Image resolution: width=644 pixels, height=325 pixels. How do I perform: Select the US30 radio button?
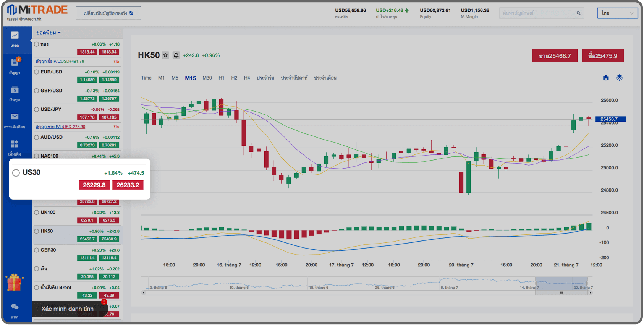pyautogui.click(x=16, y=173)
